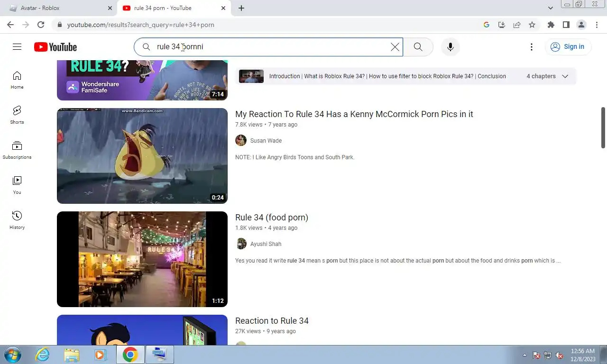Open Windows Media Player from taskbar
Image resolution: width=607 pixels, height=364 pixels.
tap(100, 355)
